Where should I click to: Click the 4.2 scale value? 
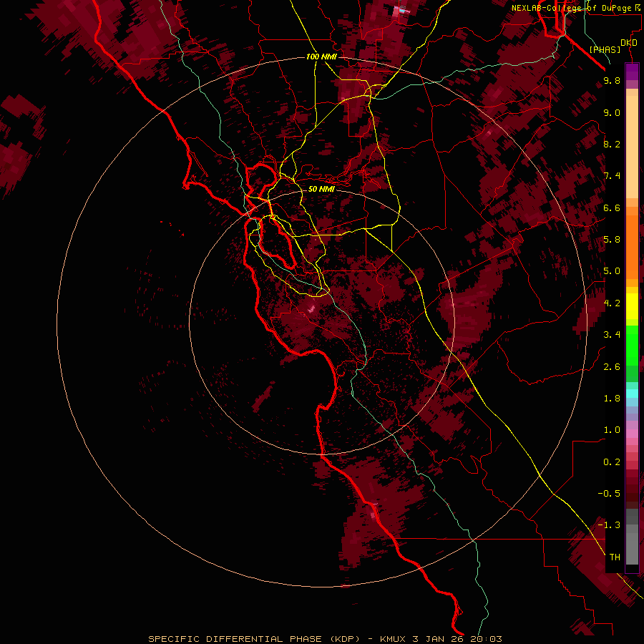tap(612, 303)
